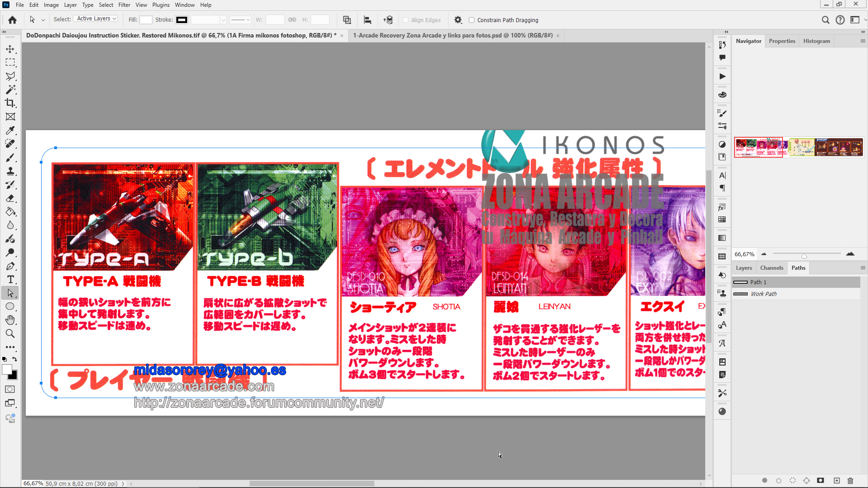Click Delete current path trash icon
This screenshot has height=488, width=868.
click(x=850, y=481)
